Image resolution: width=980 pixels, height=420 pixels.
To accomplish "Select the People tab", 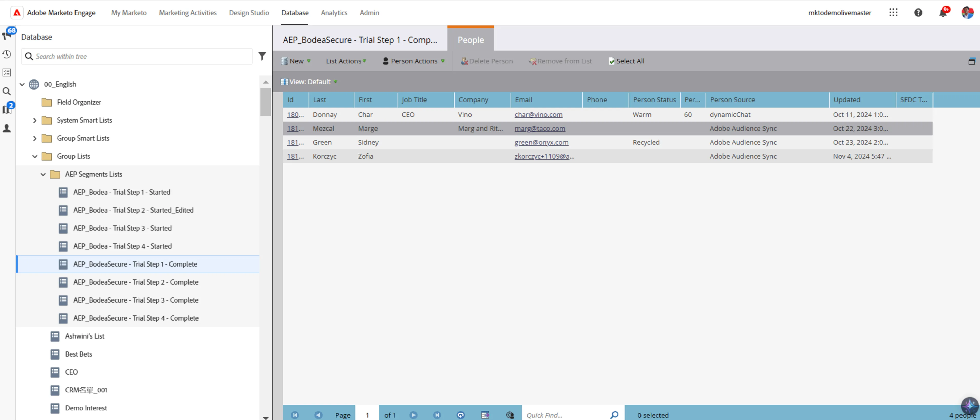I will [470, 40].
